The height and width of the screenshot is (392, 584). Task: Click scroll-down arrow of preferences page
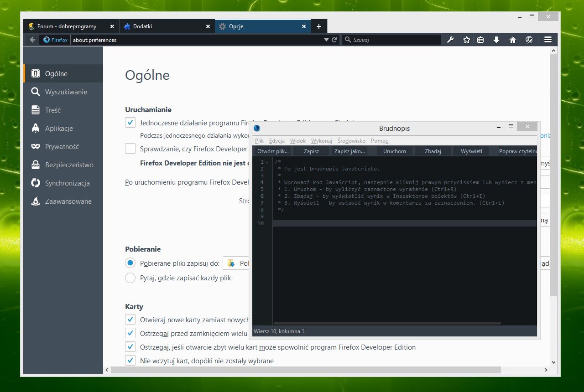click(554, 362)
